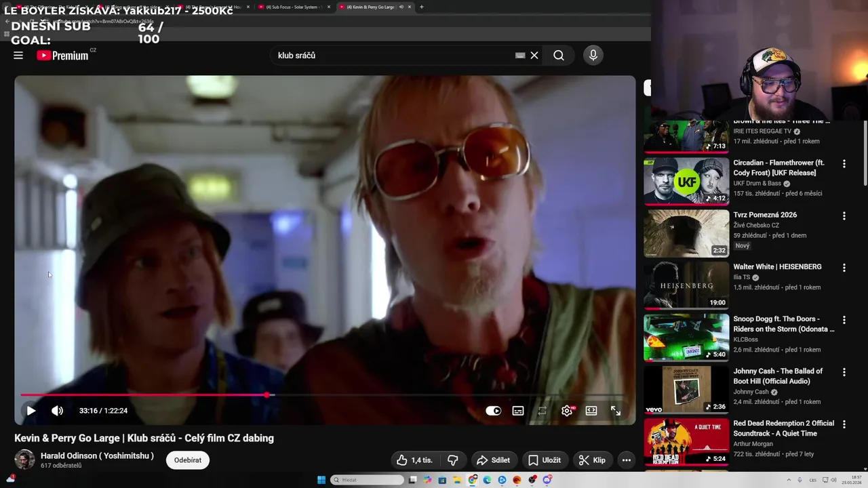This screenshot has width=868, height=488.
Task: Open the on-screen keyboard in search box
Action: point(520,56)
